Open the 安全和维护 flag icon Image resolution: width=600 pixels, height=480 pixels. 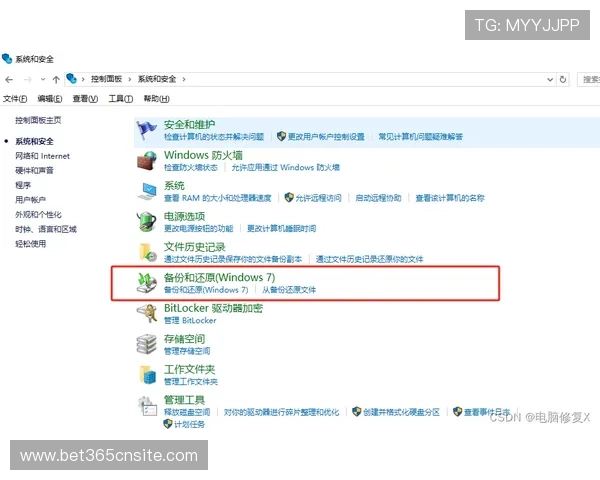147,130
